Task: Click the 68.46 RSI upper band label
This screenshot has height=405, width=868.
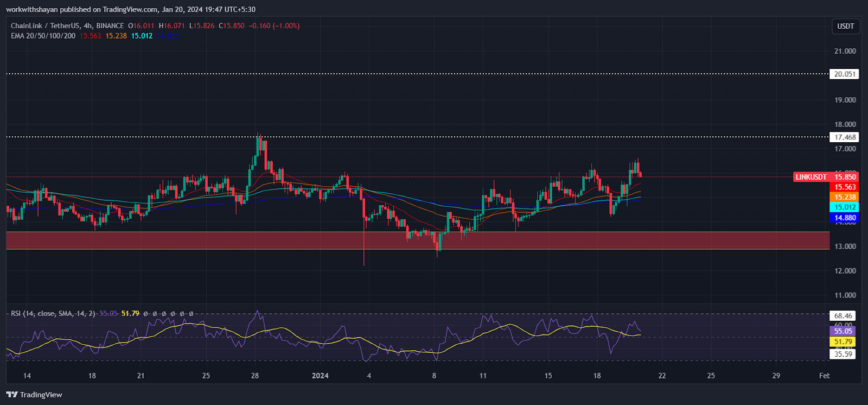Action: coord(843,316)
